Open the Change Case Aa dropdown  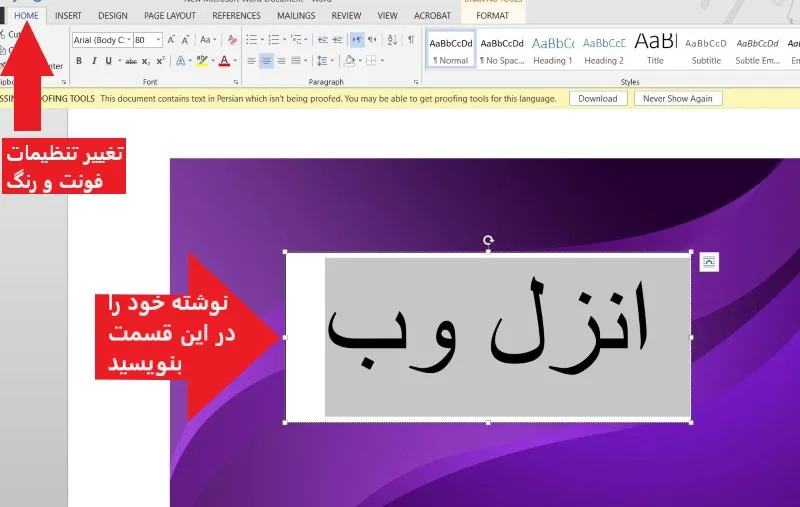(x=208, y=40)
